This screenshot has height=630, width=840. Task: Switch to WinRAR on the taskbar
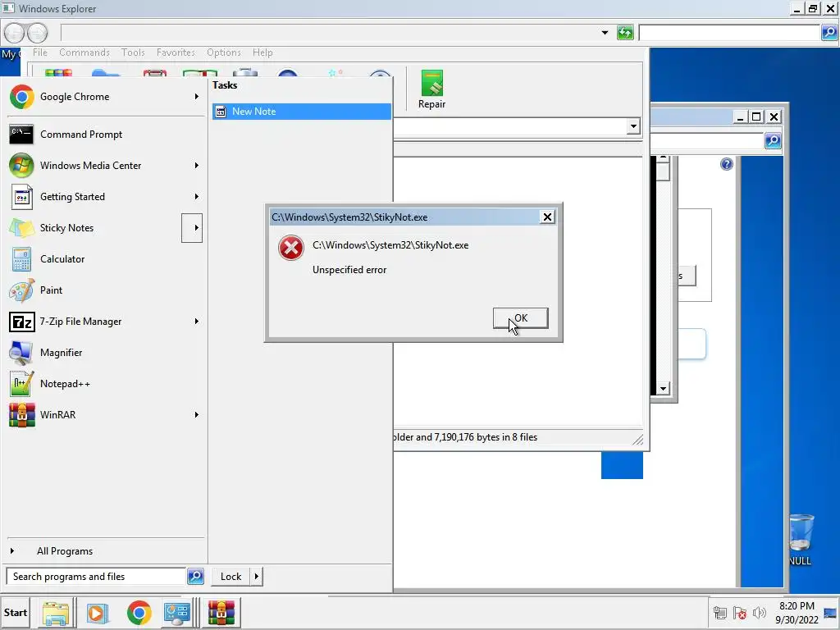(221, 613)
